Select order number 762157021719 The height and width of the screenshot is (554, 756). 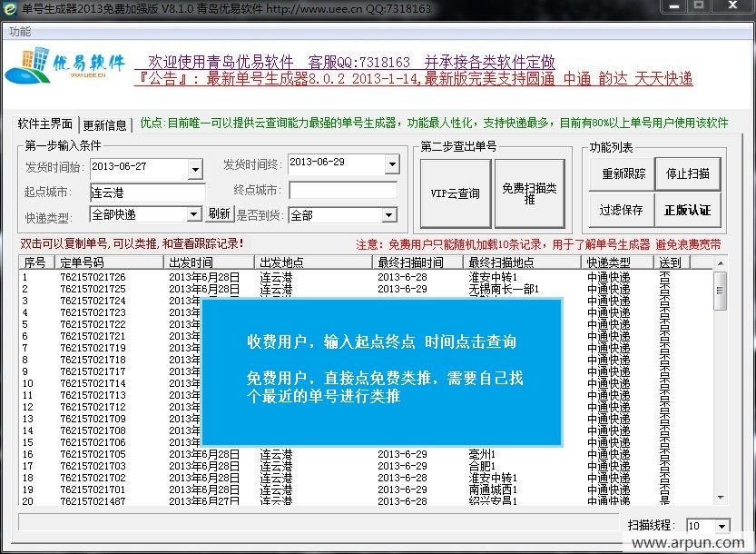[93, 349]
